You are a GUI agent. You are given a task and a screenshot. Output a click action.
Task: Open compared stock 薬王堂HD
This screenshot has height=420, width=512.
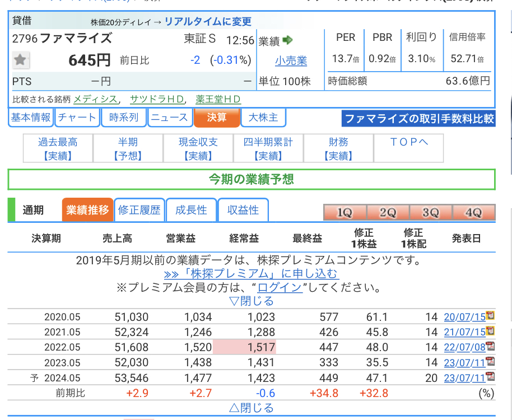point(218,99)
